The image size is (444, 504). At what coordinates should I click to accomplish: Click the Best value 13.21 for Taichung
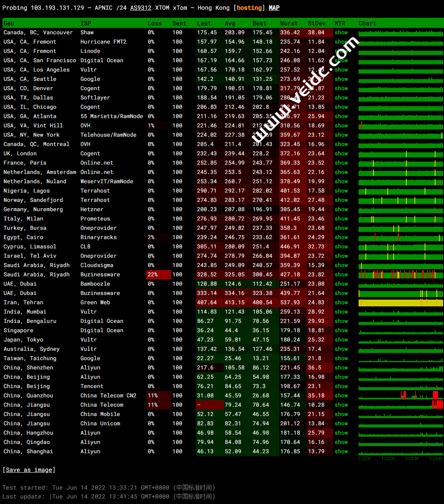coord(260,359)
